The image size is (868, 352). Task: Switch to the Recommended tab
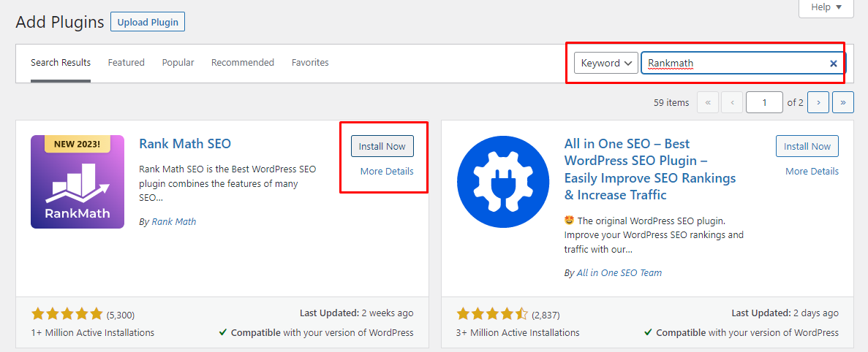pyautogui.click(x=243, y=63)
